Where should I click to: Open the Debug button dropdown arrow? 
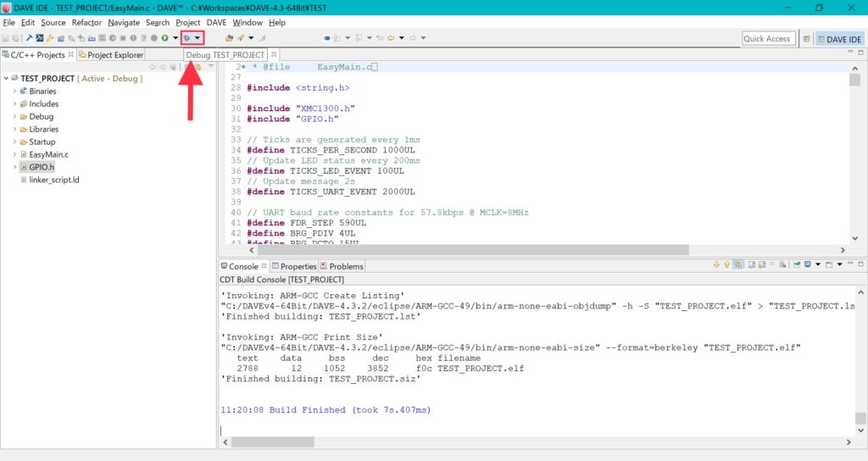point(197,38)
